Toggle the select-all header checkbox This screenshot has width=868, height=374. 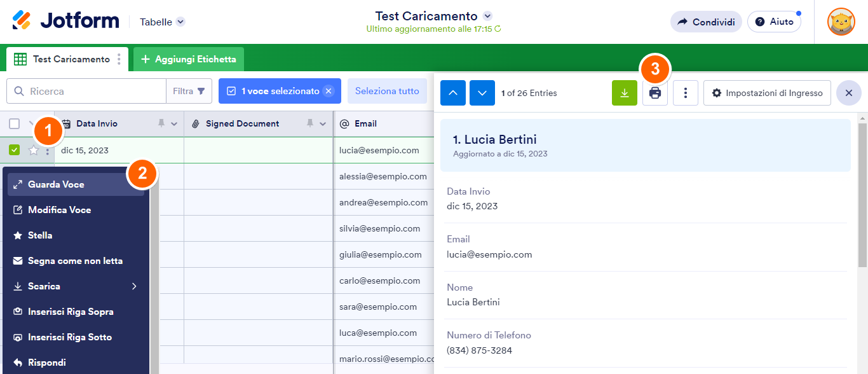point(15,123)
